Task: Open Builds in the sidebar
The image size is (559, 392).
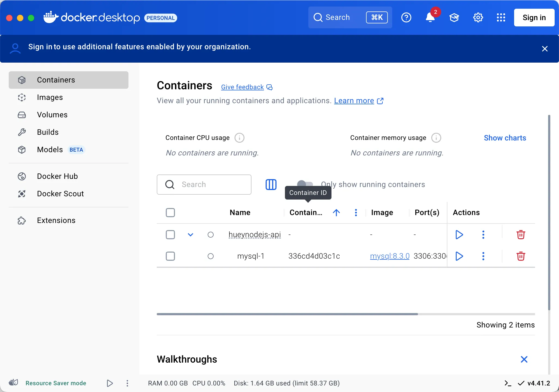Action: [69, 132]
